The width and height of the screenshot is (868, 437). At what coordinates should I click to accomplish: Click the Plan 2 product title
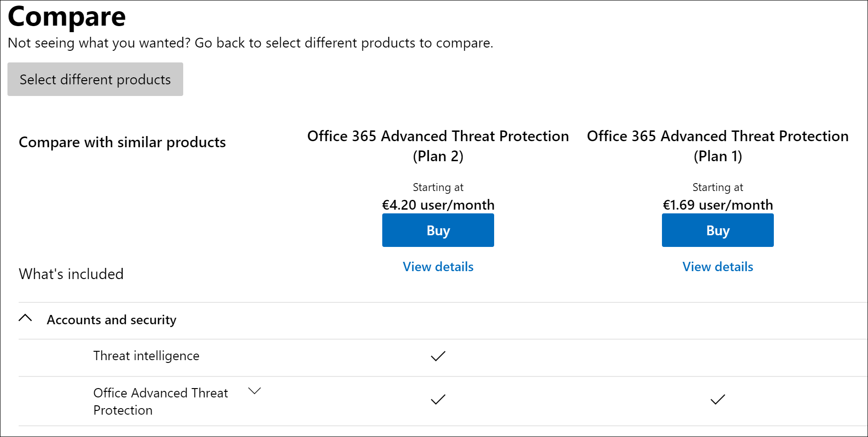[438, 146]
